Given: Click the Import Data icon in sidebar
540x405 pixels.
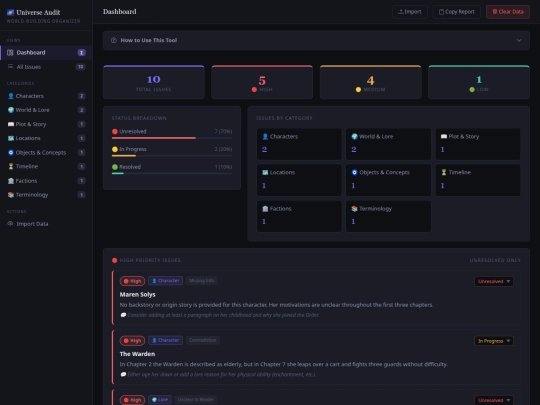Looking at the screenshot, I should point(10,224).
